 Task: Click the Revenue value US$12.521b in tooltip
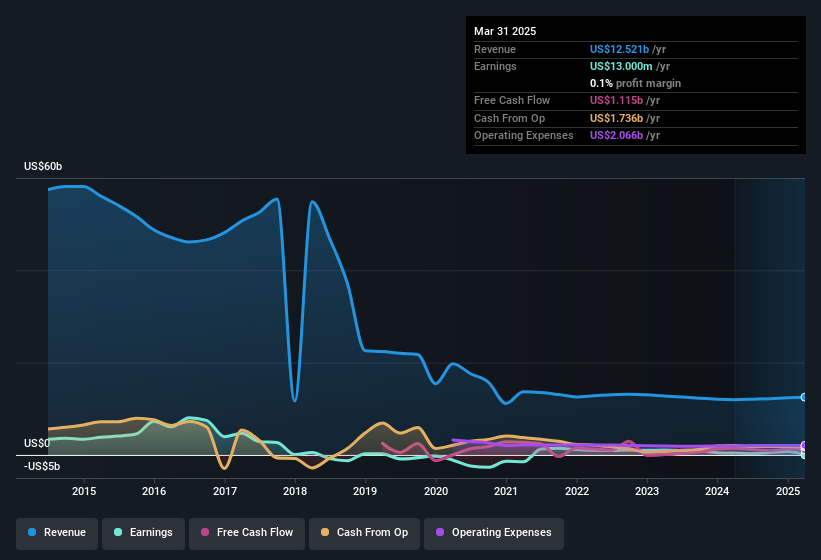tap(619, 49)
